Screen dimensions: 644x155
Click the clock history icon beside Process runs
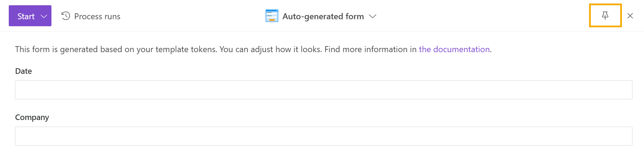click(66, 16)
